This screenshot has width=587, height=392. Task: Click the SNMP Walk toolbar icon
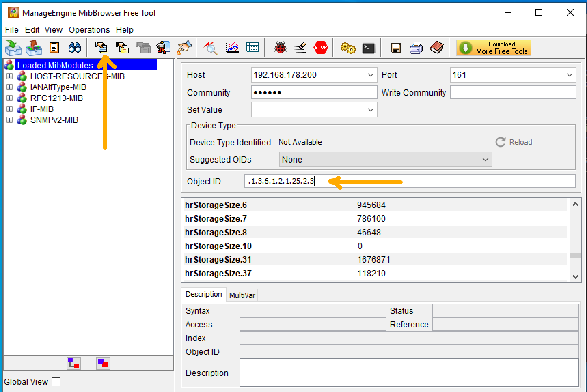pyautogui.click(x=163, y=47)
